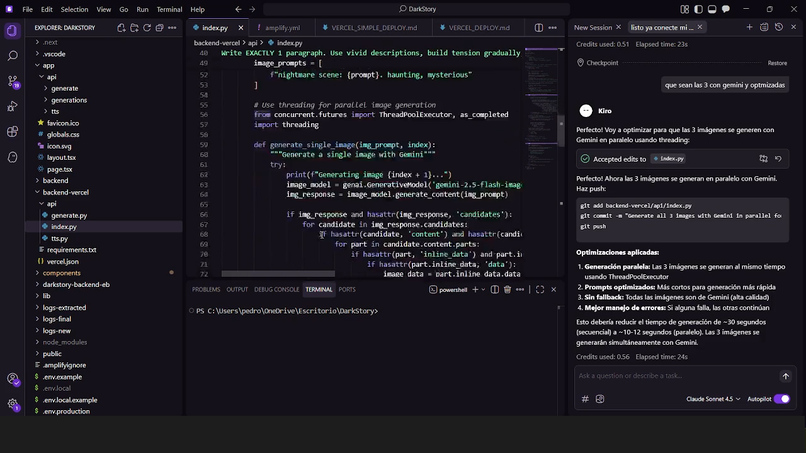Close the listo ya conecte chat tab
Image resolution: width=806 pixels, height=453 pixels.
700,27
